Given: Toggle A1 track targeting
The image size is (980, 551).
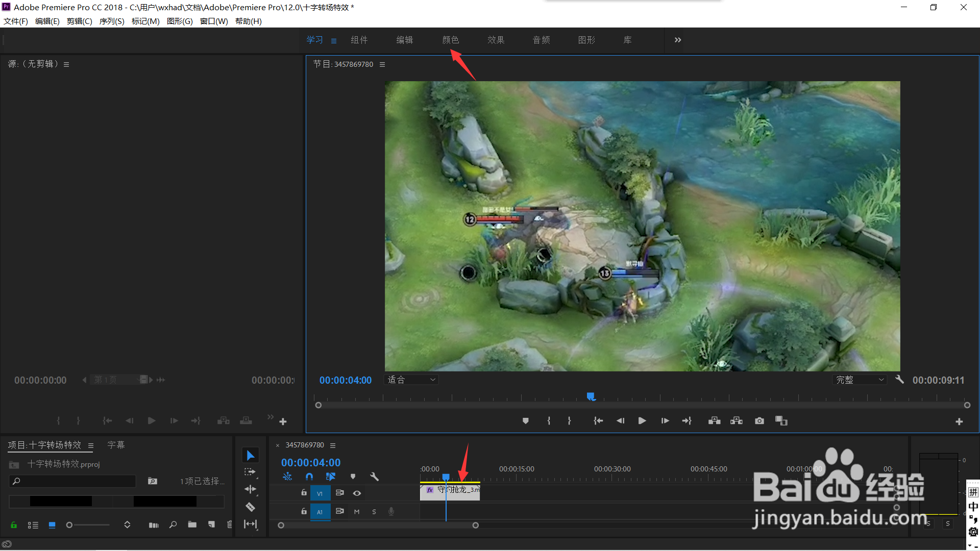Looking at the screenshot, I should coord(320,512).
